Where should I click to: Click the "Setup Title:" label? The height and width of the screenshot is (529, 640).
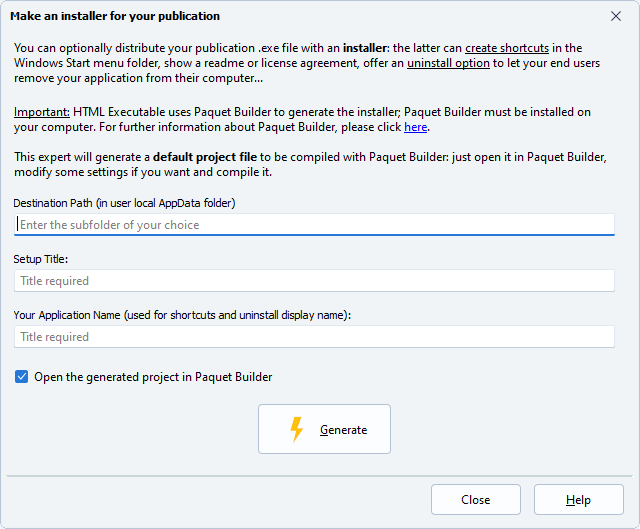[41, 259]
